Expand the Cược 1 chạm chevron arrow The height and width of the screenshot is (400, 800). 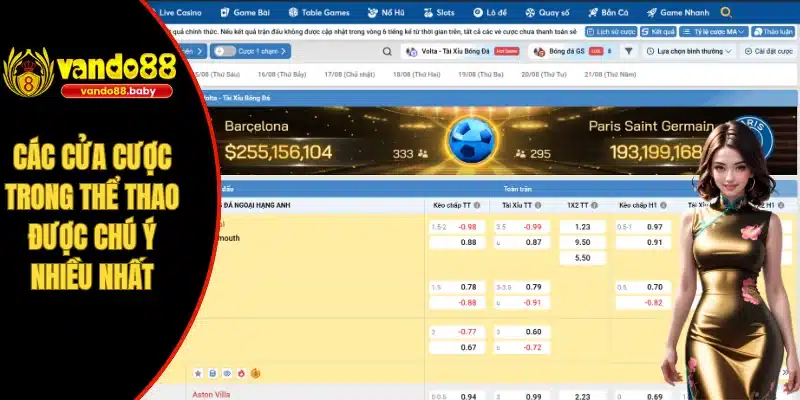pyautogui.click(x=283, y=52)
